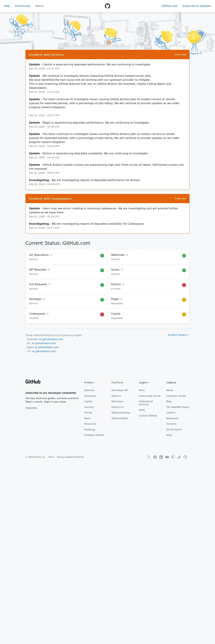Viewport: 215px width, 644px height.
Task: Click the red incident icon for Actions
Action: click(184, 285)
